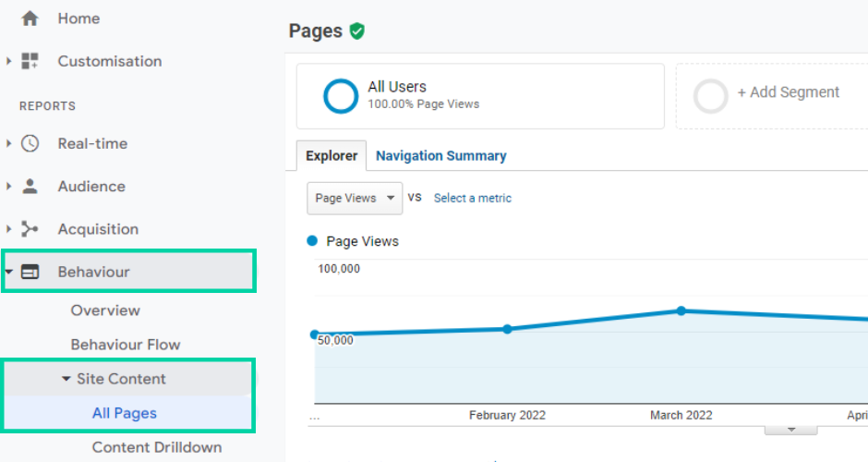Expand the Customisation section arrow
The height and width of the screenshot is (462, 868).
click(x=8, y=61)
